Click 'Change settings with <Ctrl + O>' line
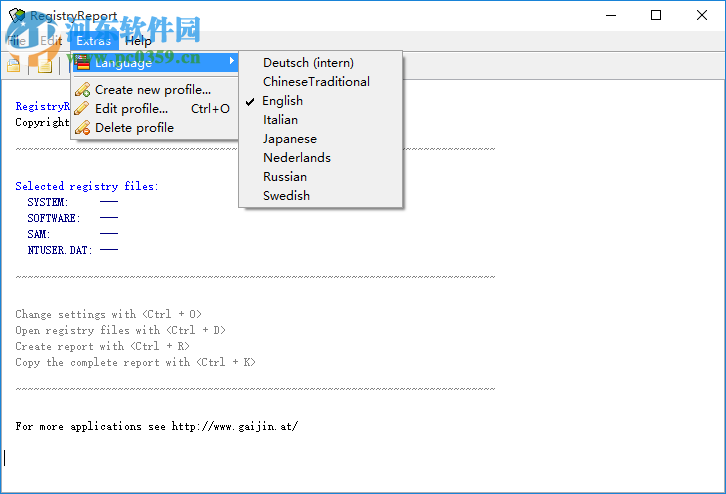The image size is (726, 494). click(x=108, y=314)
